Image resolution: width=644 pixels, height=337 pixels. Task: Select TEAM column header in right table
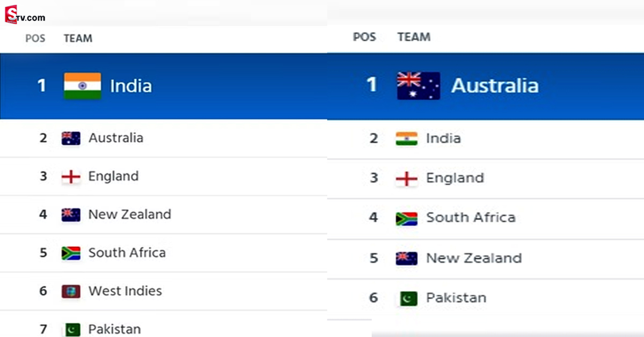pyautogui.click(x=414, y=37)
